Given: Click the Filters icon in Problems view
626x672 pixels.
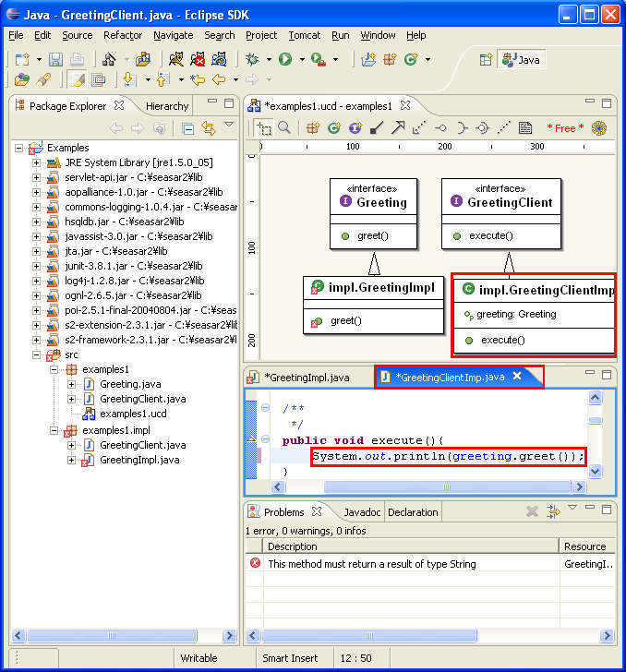Looking at the screenshot, I should click(553, 511).
